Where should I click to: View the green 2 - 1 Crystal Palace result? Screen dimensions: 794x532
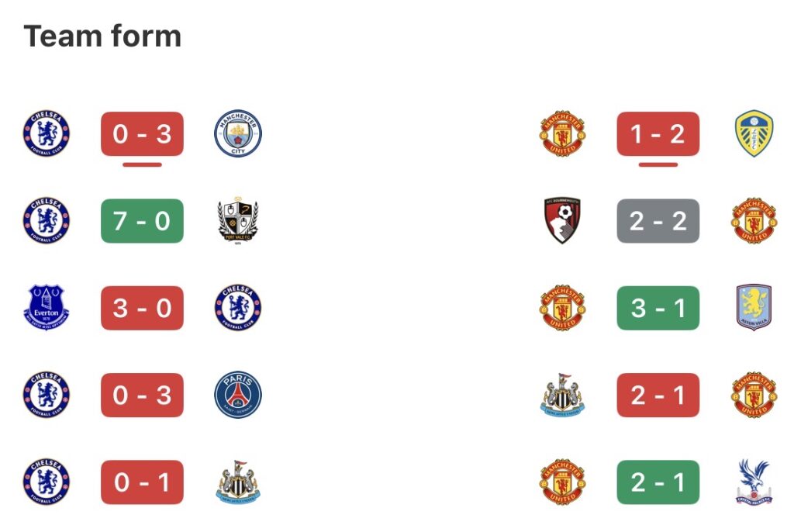658,482
